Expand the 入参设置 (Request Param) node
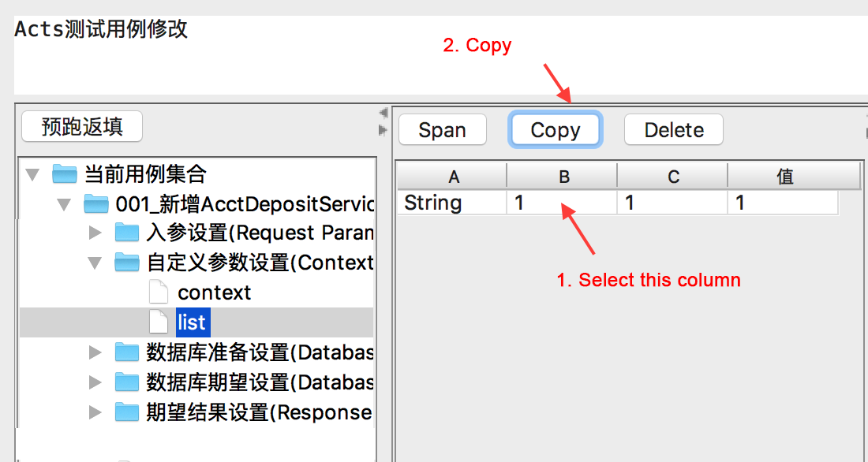This screenshot has height=462, width=868. click(95, 233)
